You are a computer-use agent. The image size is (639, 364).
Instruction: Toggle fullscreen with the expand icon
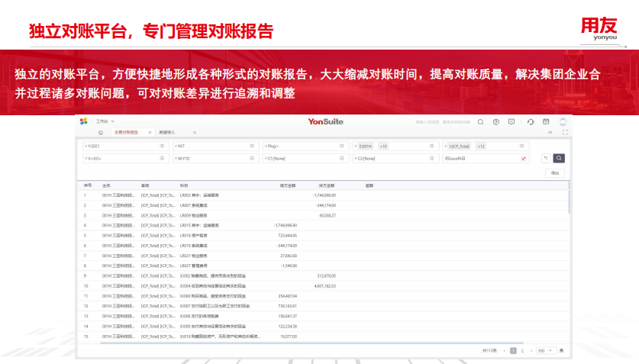pos(565,132)
